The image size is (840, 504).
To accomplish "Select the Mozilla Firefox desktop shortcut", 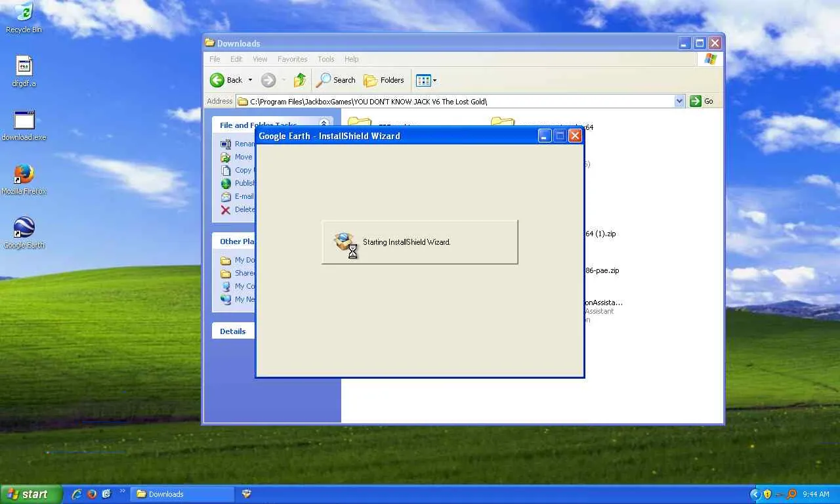I will [24, 179].
